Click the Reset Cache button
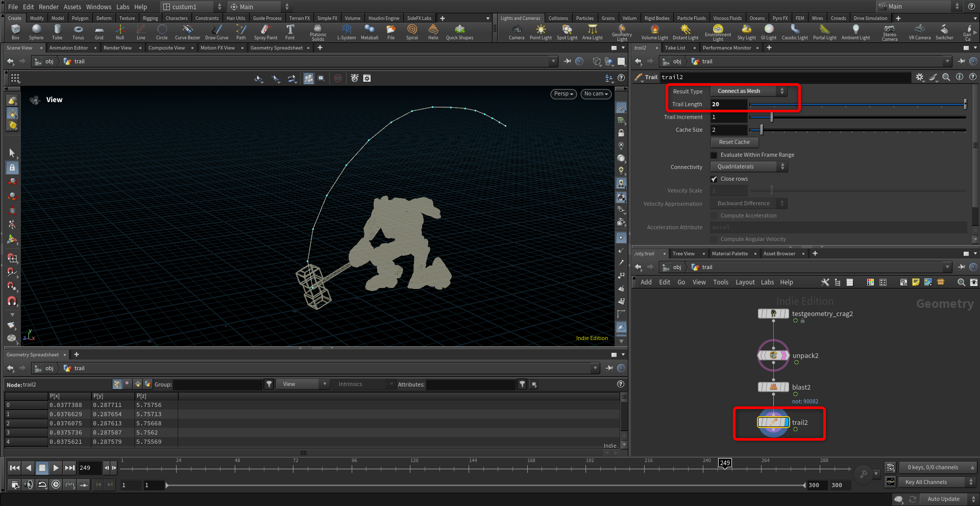 click(734, 142)
